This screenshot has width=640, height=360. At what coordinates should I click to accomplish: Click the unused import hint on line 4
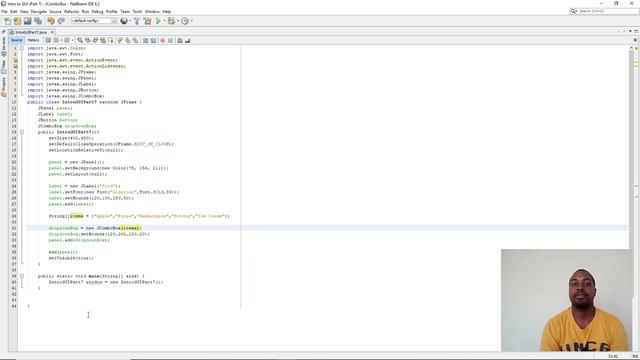pos(16,66)
